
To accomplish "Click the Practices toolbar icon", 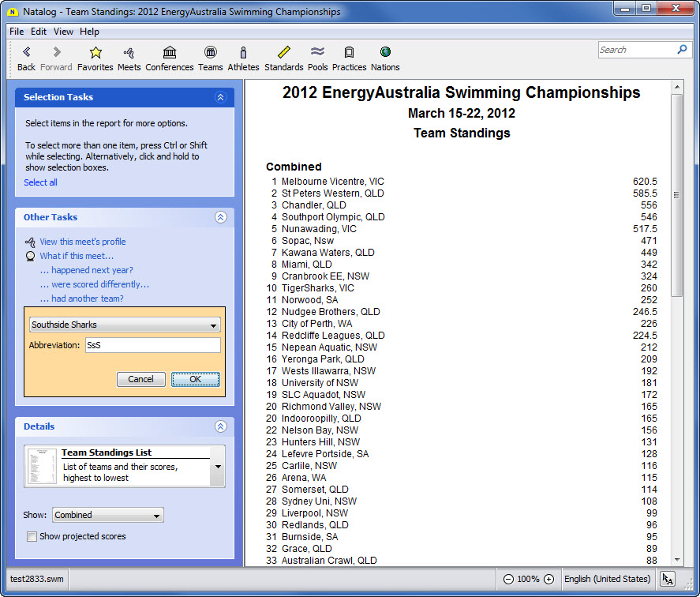I will coord(349,53).
